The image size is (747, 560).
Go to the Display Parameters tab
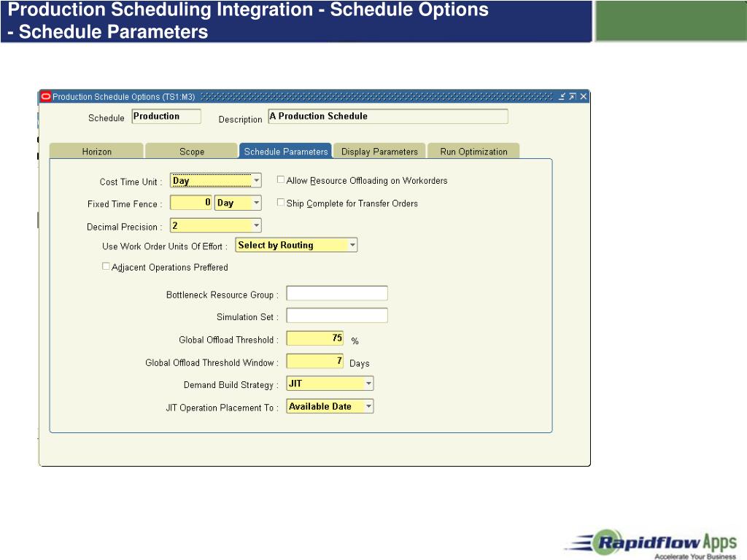(379, 151)
